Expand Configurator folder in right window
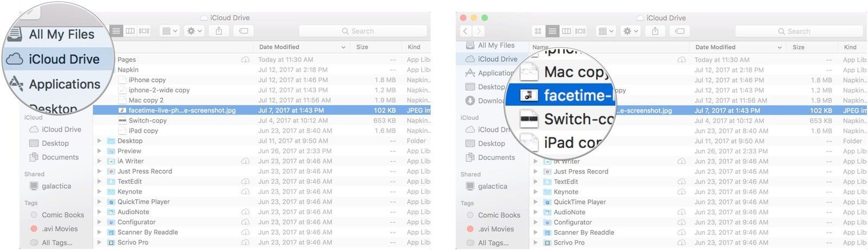 coord(535,222)
